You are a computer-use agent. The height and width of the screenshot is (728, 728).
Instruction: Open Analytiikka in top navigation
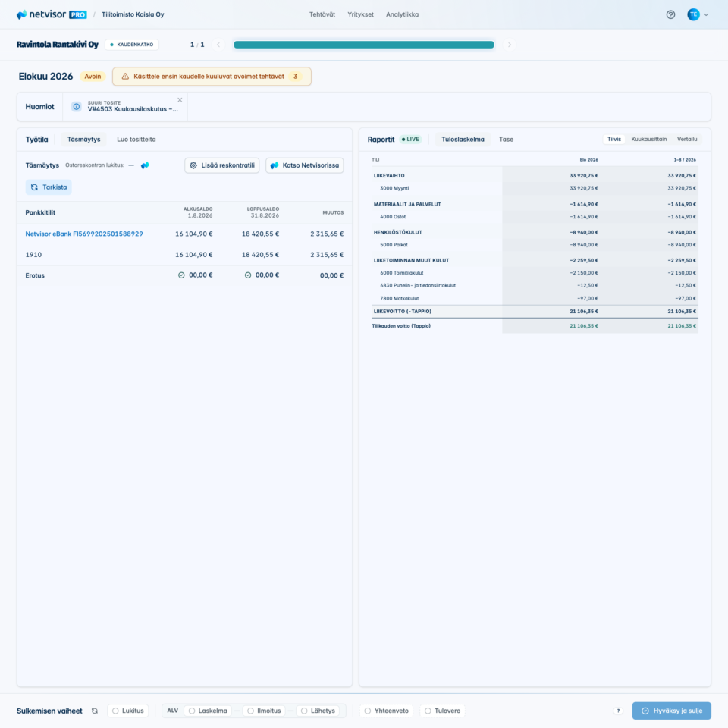pos(402,14)
